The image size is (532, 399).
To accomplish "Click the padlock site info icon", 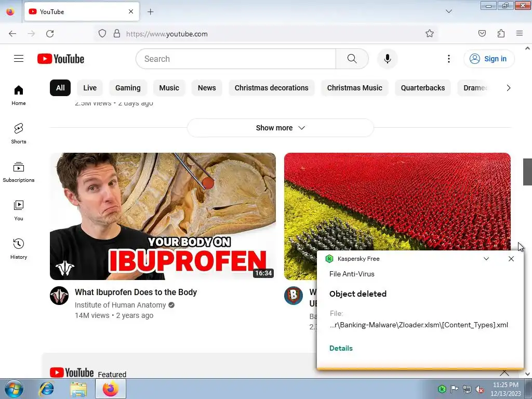I will (x=117, y=34).
